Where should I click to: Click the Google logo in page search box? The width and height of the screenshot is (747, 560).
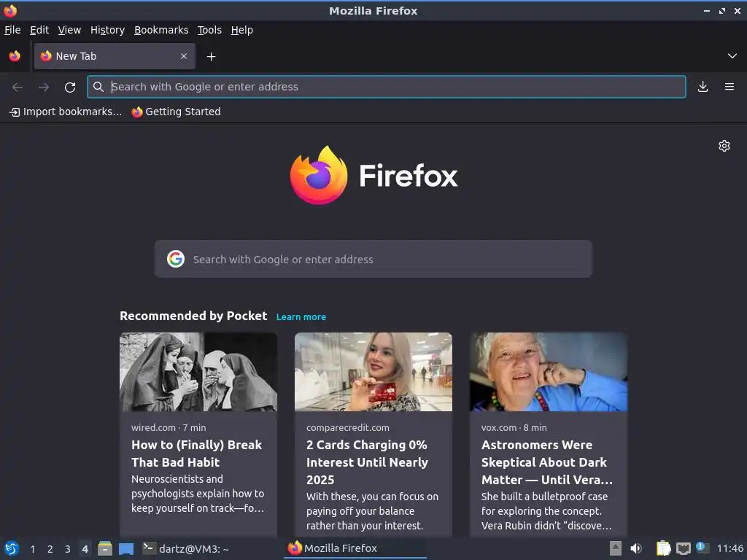(x=176, y=259)
